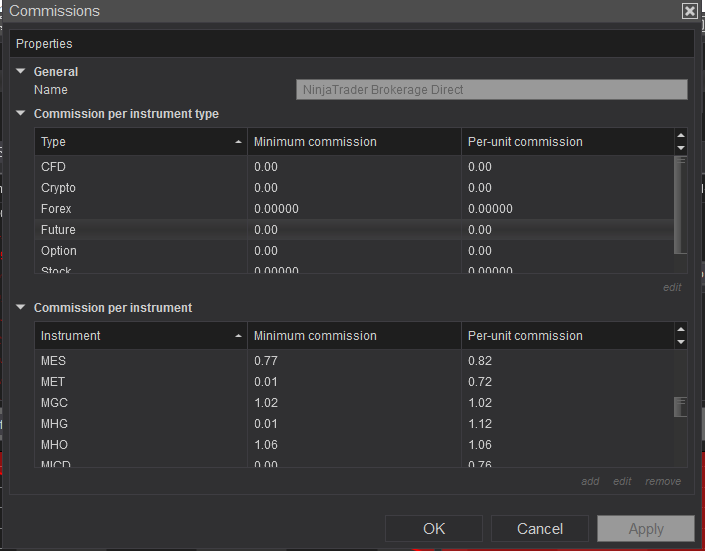Click the sort arrow in Type column header
705x551 pixels.
point(238,142)
